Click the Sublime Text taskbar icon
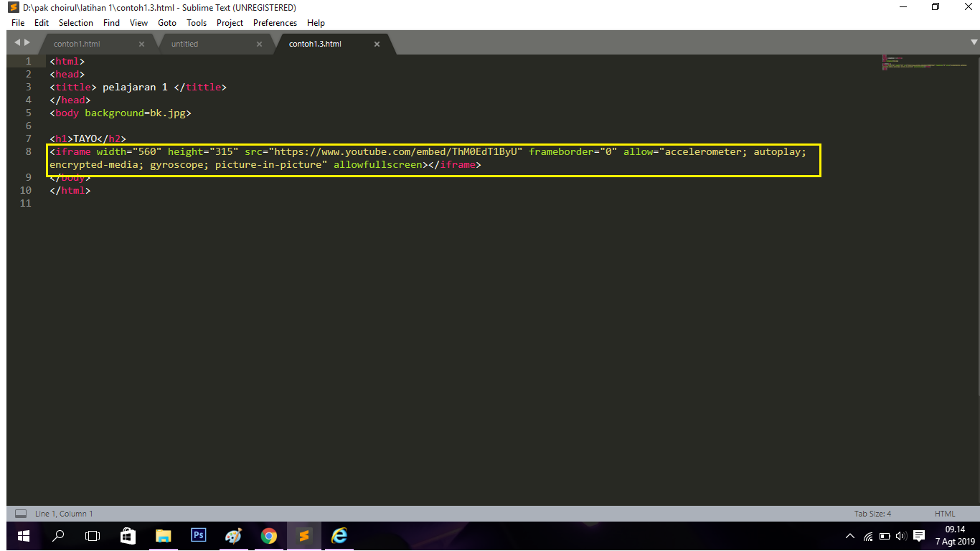Viewport: 980px width, 551px height. tap(304, 536)
